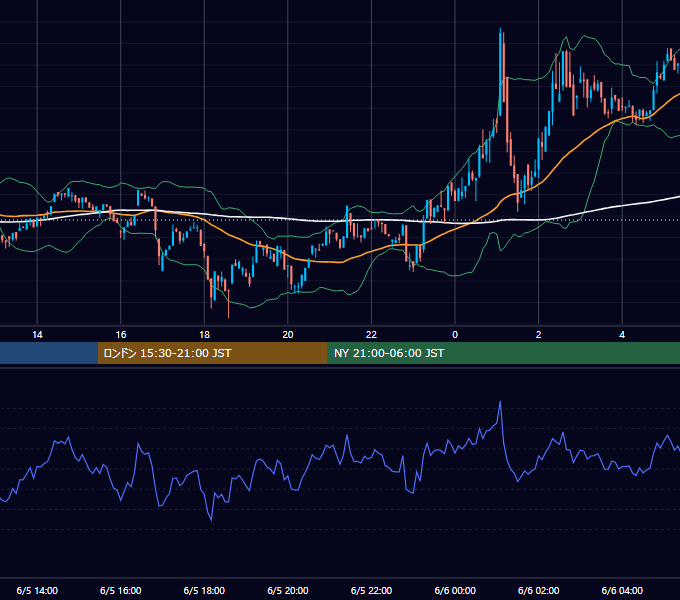Click the price chart hour label 2
680x600 pixels.
tap(538, 335)
